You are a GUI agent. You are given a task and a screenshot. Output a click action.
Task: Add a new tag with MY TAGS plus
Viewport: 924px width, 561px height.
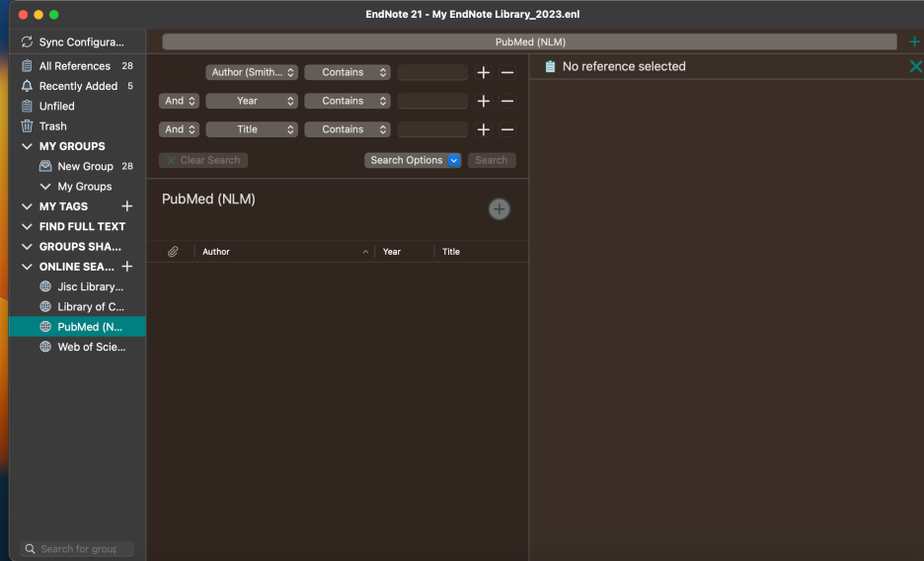[x=126, y=206]
